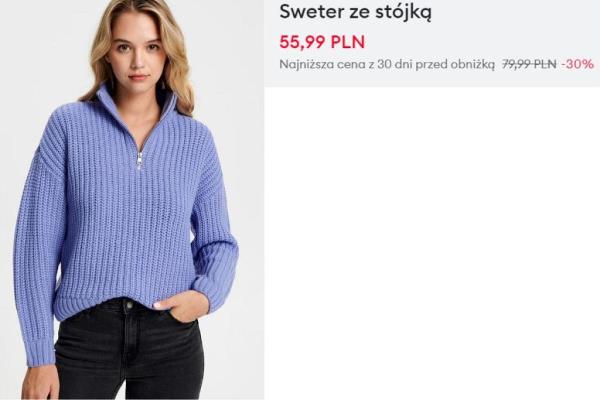
Task: Click the silver zipper pull on the sweater
Action: [139, 160]
